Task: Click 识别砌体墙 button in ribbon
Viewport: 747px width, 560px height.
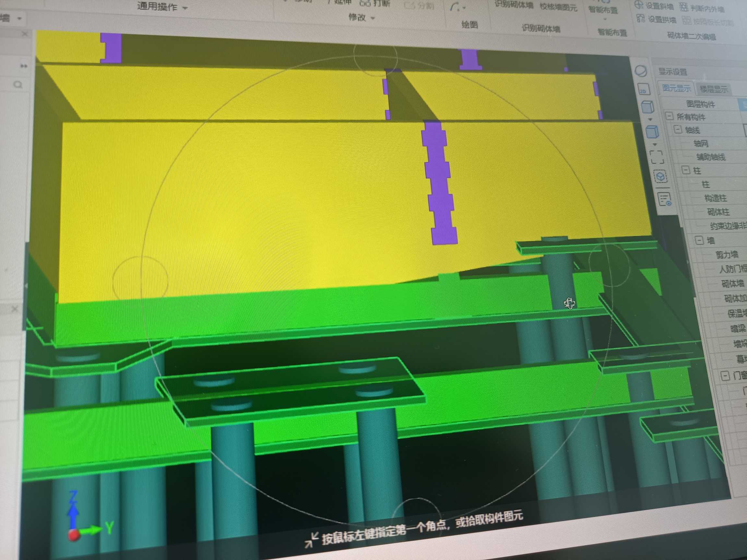Action: pyautogui.click(x=514, y=5)
